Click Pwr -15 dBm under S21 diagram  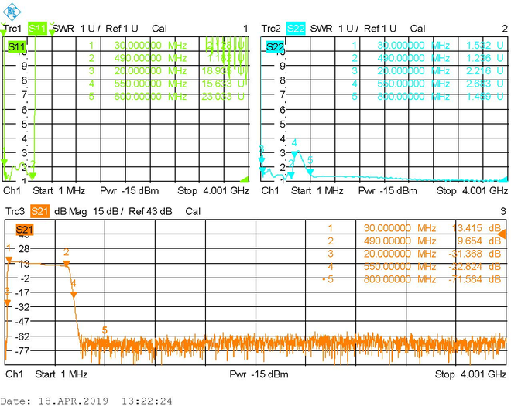[259, 374]
